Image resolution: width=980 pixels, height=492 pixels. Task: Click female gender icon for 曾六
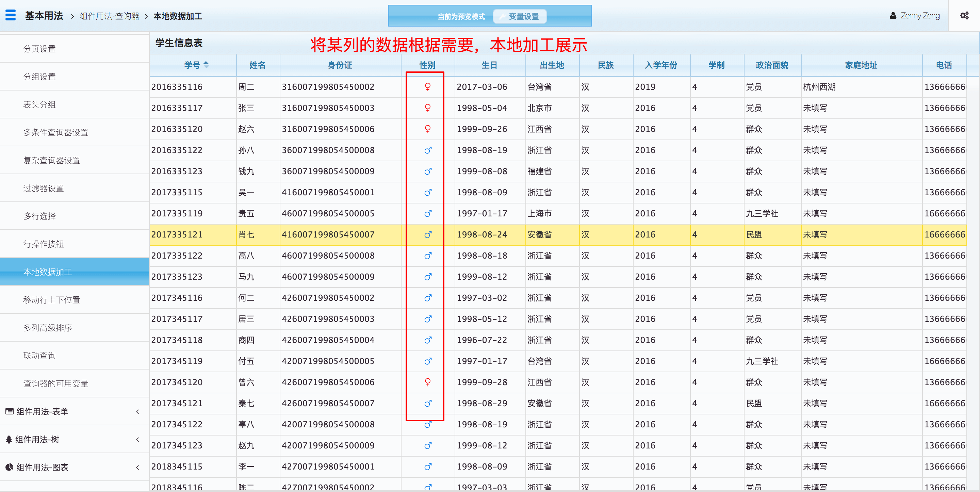pos(428,382)
